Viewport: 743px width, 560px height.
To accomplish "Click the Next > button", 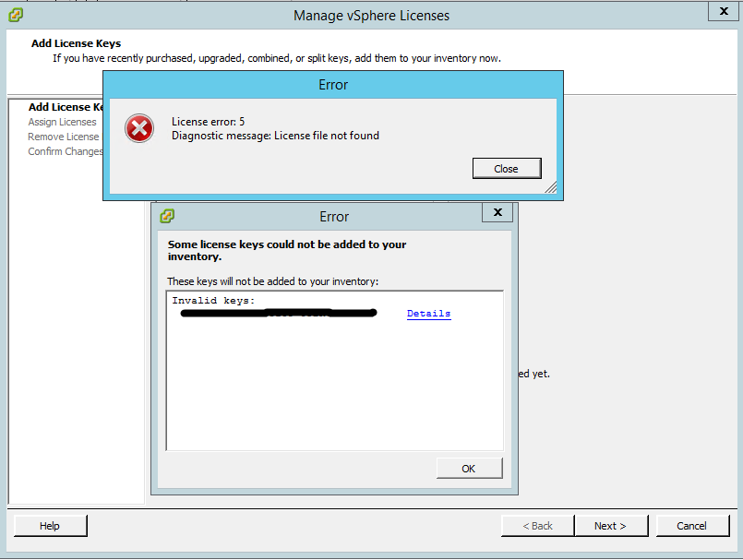I will point(611,526).
